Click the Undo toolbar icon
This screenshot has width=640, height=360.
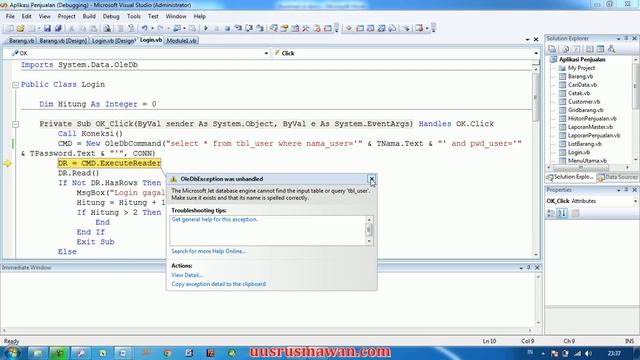tap(144, 28)
